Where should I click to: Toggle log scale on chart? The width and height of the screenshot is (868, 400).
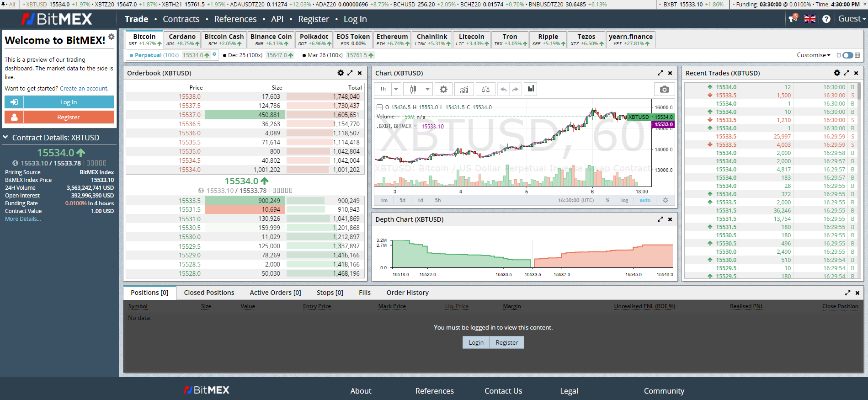pos(624,200)
